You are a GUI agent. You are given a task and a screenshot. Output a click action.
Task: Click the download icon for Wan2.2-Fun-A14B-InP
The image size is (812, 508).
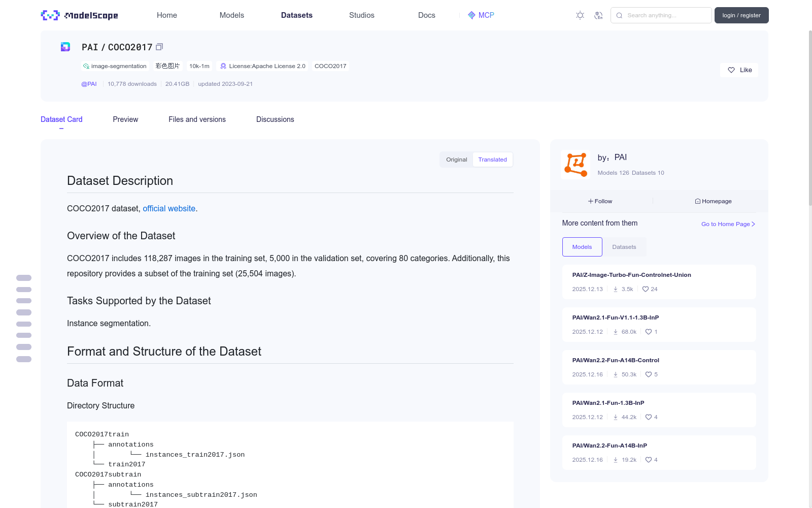click(616, 460)
